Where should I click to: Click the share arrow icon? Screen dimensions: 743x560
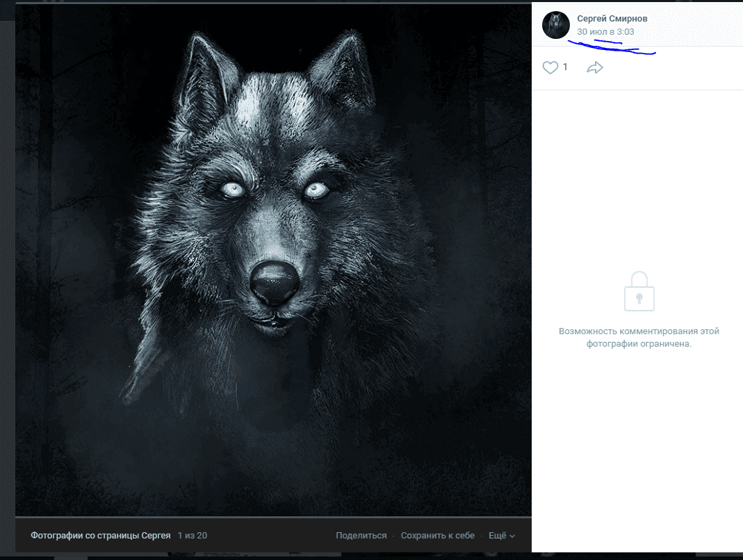click(595, 67)
